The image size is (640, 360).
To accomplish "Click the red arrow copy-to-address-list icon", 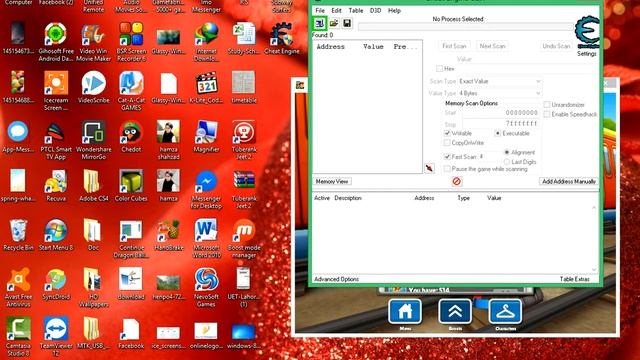I will [x=429, y=168].
